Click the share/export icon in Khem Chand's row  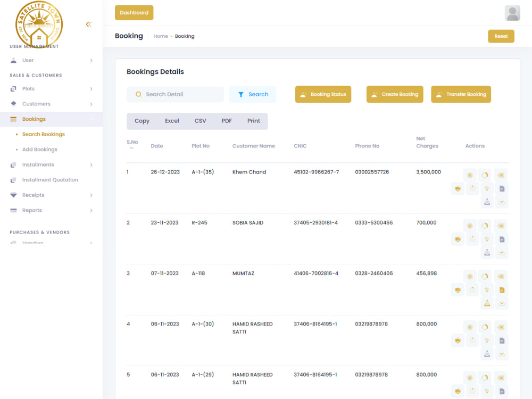(x=472, y=189)
